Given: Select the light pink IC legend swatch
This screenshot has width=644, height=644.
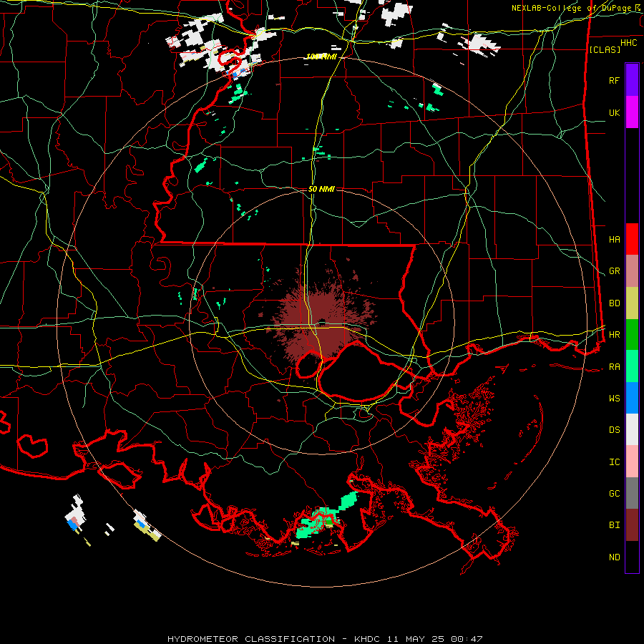Looking at the screenshot, I should tap(632, 462).
